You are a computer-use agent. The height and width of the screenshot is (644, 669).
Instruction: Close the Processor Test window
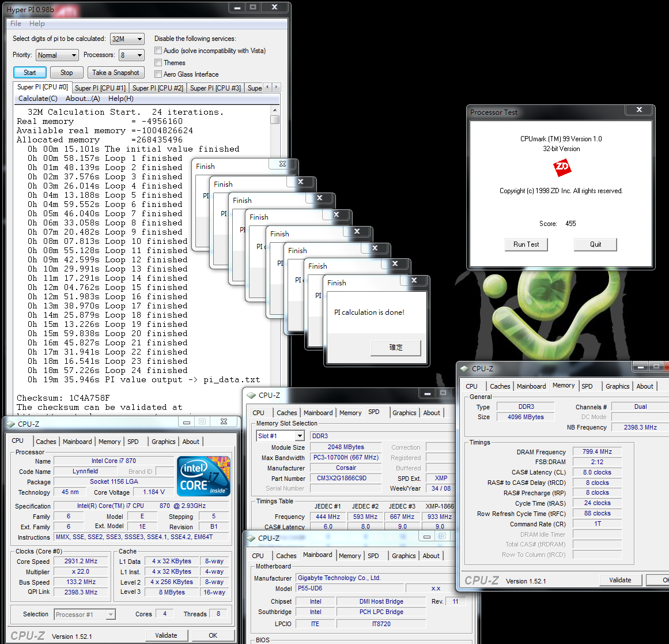click(x=639, y=110)
